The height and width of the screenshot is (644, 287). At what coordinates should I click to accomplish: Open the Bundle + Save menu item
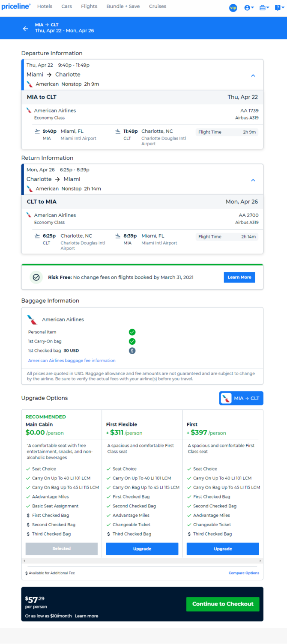pos(123,6)
